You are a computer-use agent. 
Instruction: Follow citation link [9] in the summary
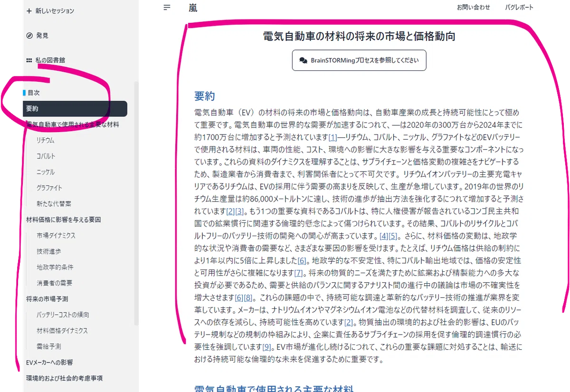[x=267, y=346]
